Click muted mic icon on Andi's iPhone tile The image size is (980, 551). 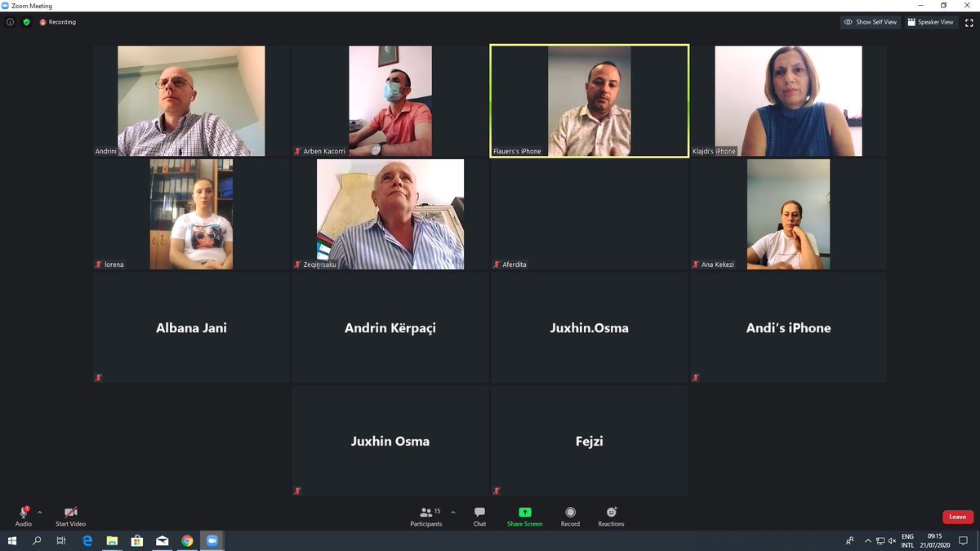click(x=696, y=377)
